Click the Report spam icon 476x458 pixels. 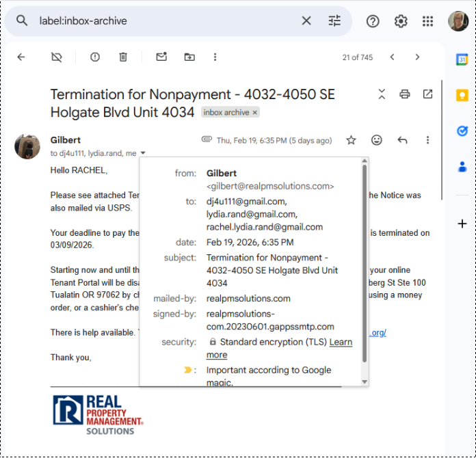95,57
